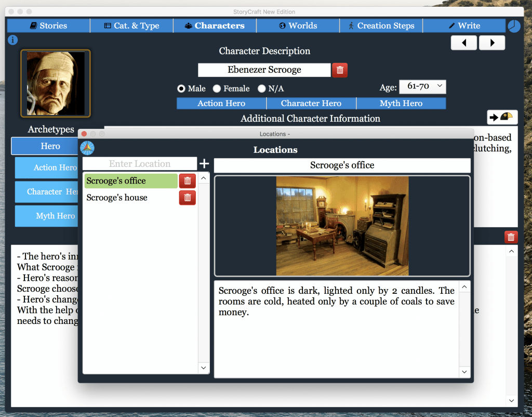Delete Scrooge's house with its trash icon
532x417 pixels.
point(187,198)
